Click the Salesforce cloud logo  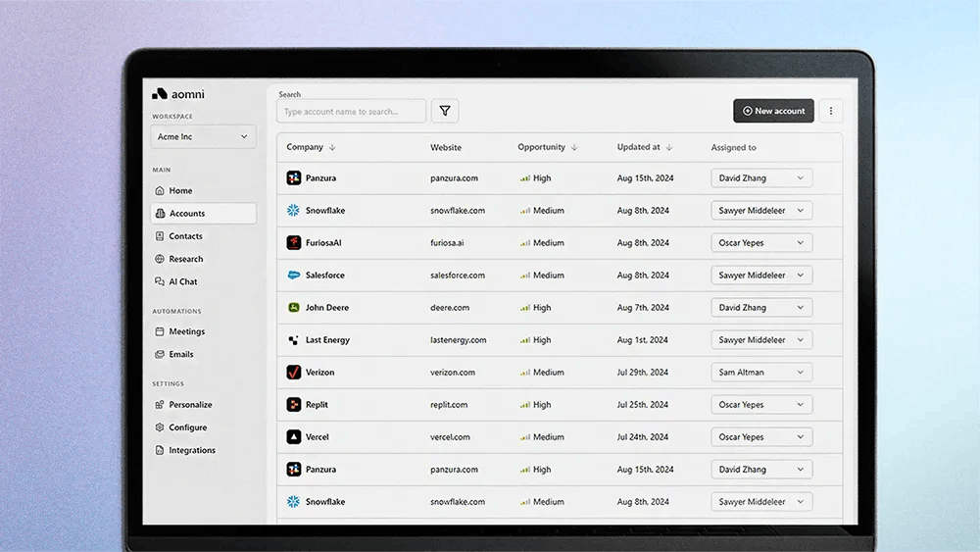coord(294,276)
